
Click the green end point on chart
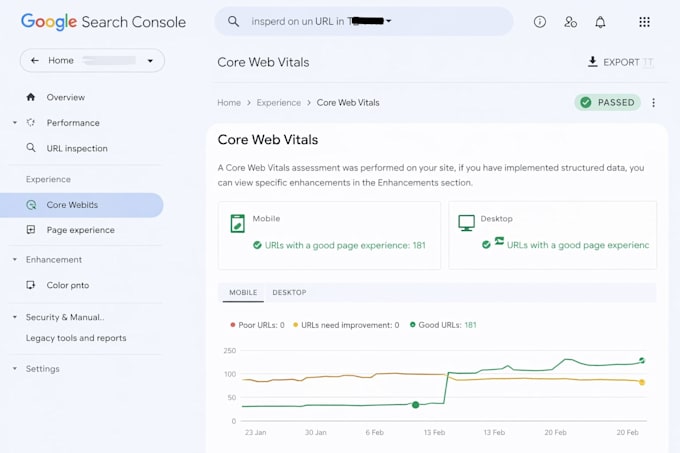pos(642,360)
